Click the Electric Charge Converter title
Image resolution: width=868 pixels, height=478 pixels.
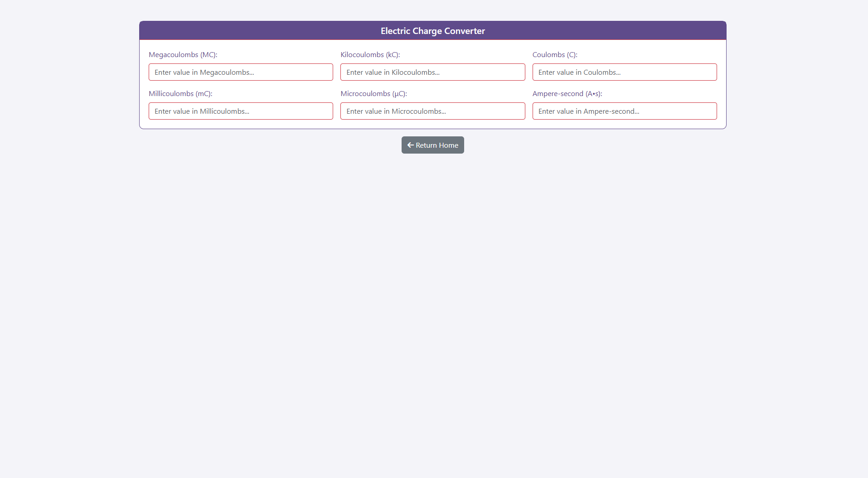click(432, 31)
